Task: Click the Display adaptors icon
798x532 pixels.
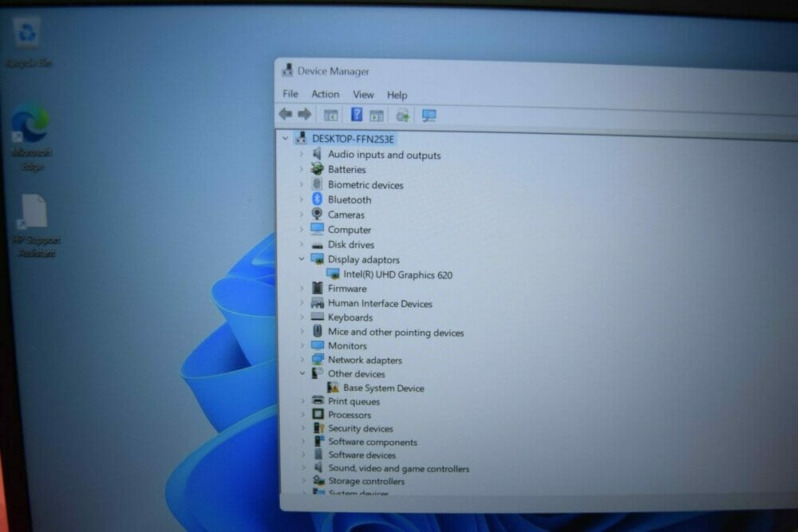Action: 317,259
